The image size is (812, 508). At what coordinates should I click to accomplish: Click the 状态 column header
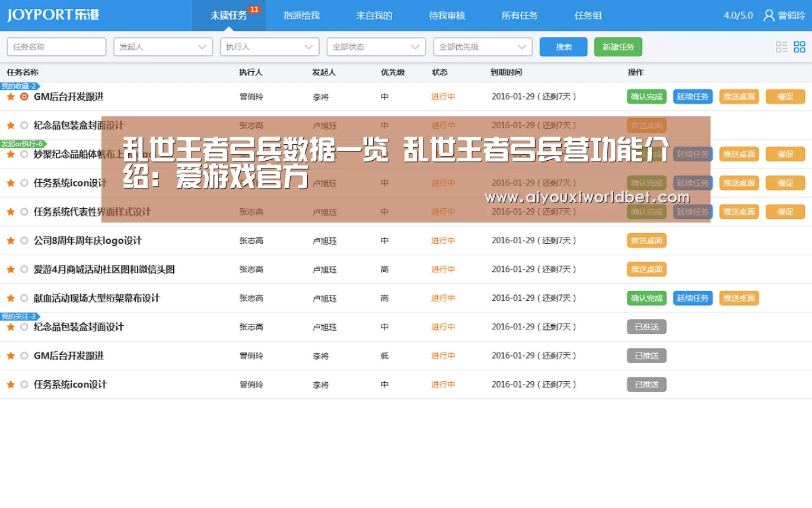[440, 72]
